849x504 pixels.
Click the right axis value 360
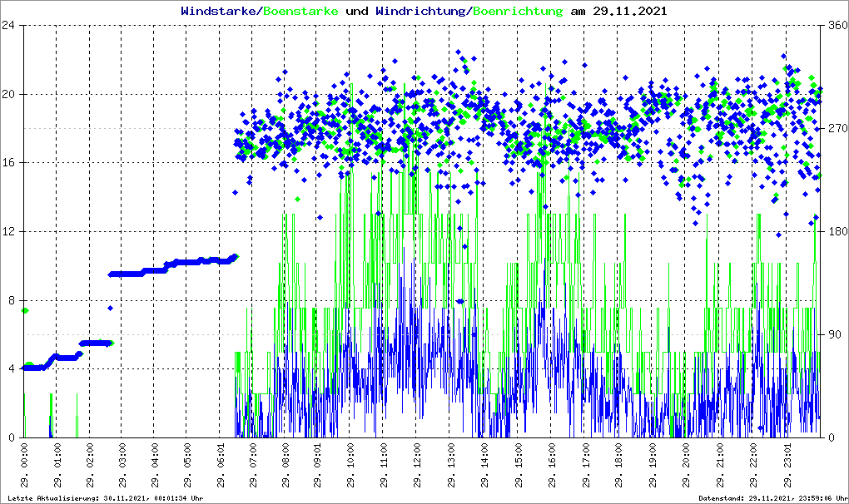(836, 25)
